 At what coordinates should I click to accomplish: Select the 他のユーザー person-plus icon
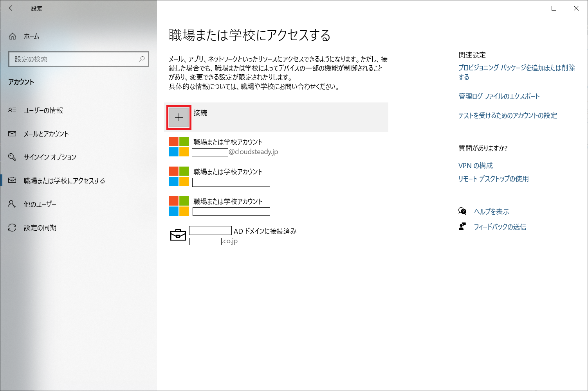13,204
